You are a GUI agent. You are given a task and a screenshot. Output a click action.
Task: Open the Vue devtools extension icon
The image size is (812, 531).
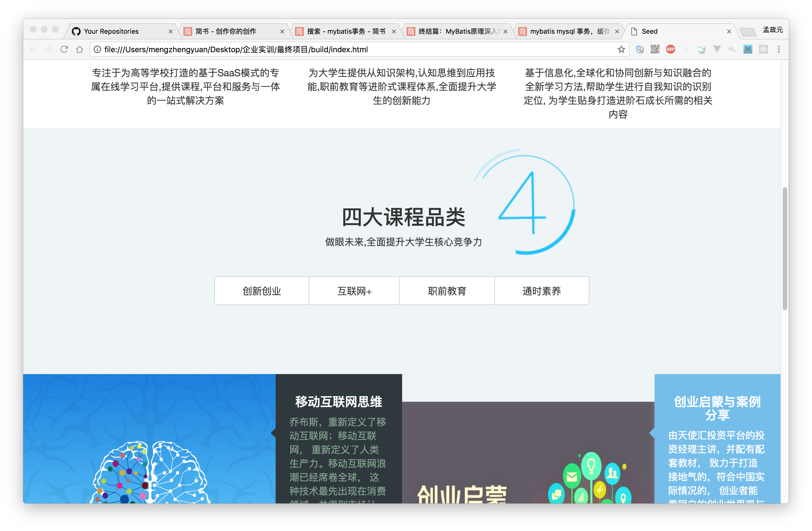717,49
